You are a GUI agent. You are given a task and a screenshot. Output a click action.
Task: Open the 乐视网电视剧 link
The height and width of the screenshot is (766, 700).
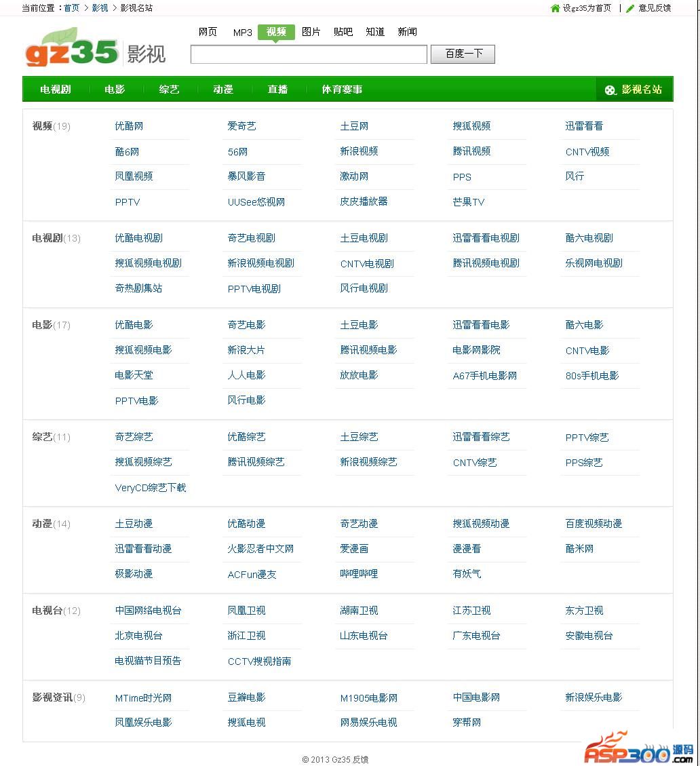[594, 263]
